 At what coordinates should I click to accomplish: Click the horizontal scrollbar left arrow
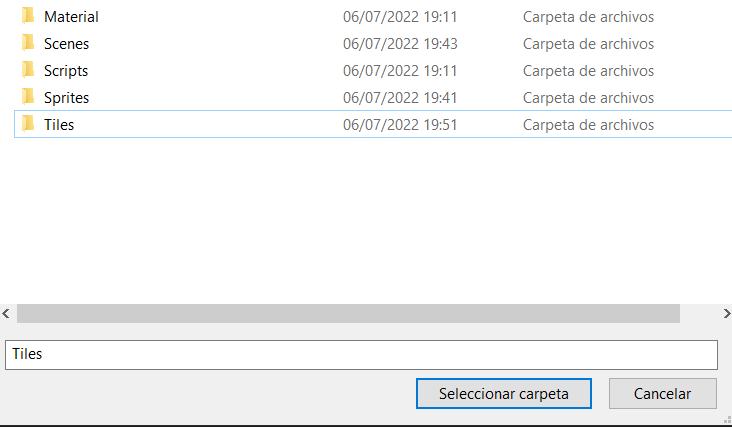click(x=7, y=314)
